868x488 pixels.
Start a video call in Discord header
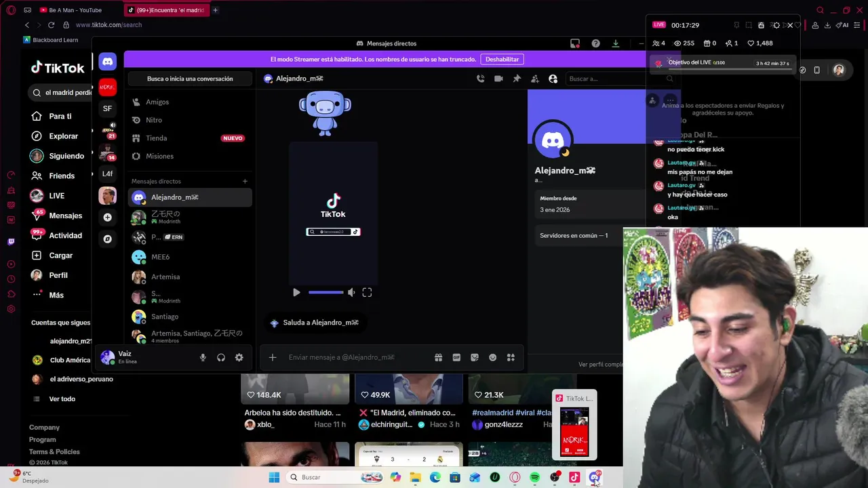click(498, 79)
